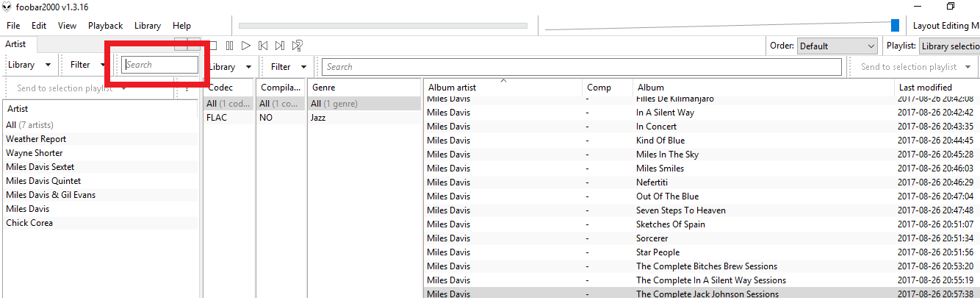980x298 pixels.
Task: Focus the small Search field in the Artist panel
Action: [x=160, y=65]
